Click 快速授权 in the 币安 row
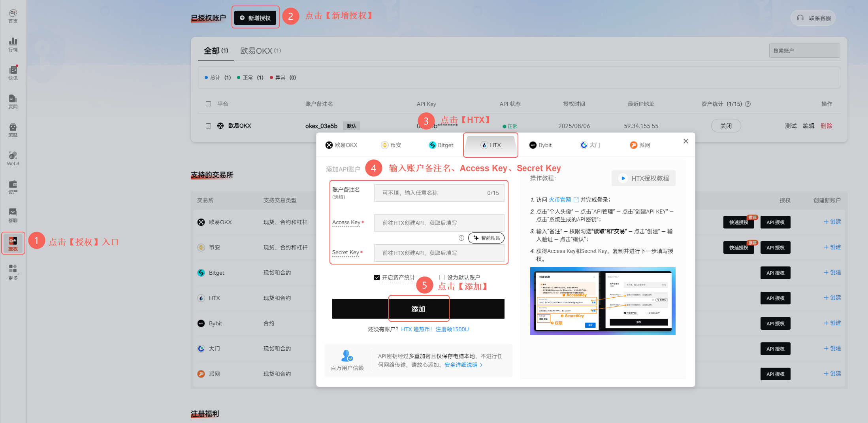Viewport: 868px width, 423px height. pos(738,247)
